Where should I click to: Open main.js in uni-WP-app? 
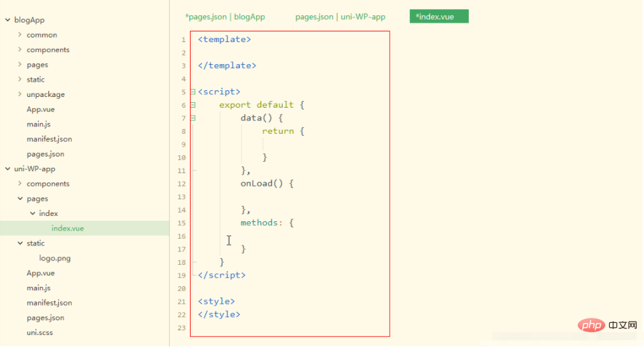click(39, 288)
